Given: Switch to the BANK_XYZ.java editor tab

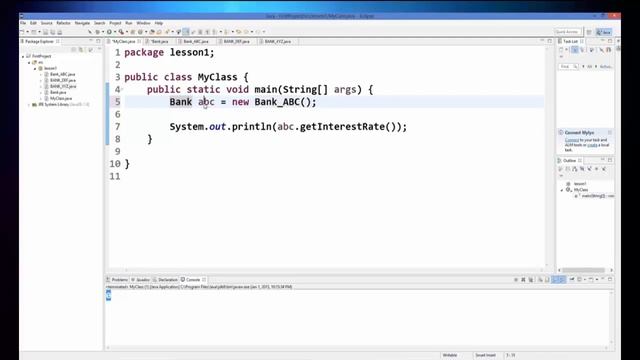Looking at the screenshot, I should click(278, 42).
